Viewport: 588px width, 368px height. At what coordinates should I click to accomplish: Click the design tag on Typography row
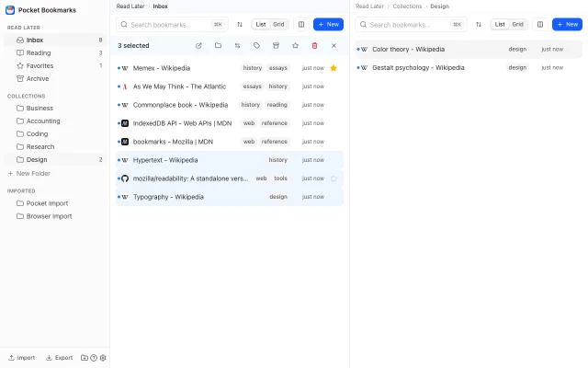[x=278, y=197]
